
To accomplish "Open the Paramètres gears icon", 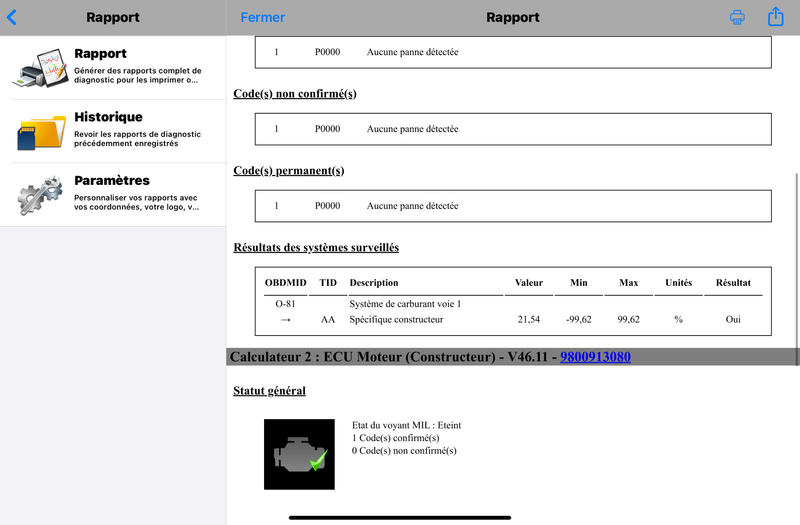I will [x=40, y=195].
